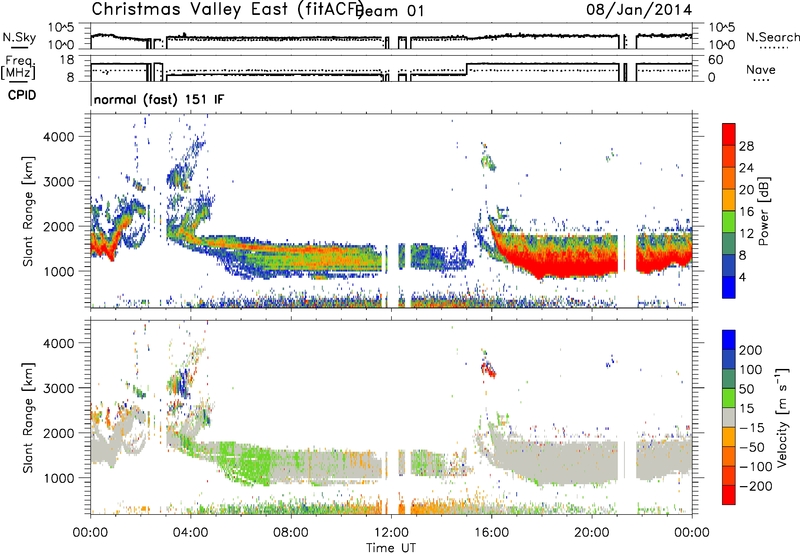This screenshot has height=554, width=800.
Task: Select the "20" label on Power colorbar
Action: [746, 190]
